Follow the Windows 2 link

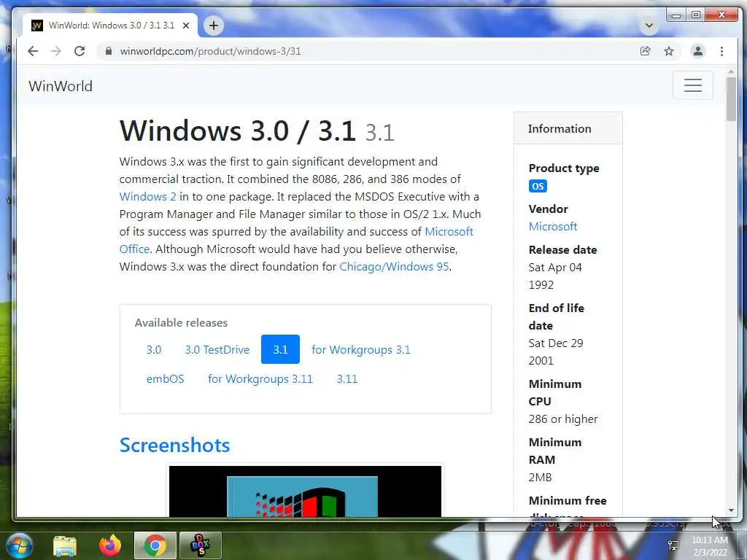(147, 196)
